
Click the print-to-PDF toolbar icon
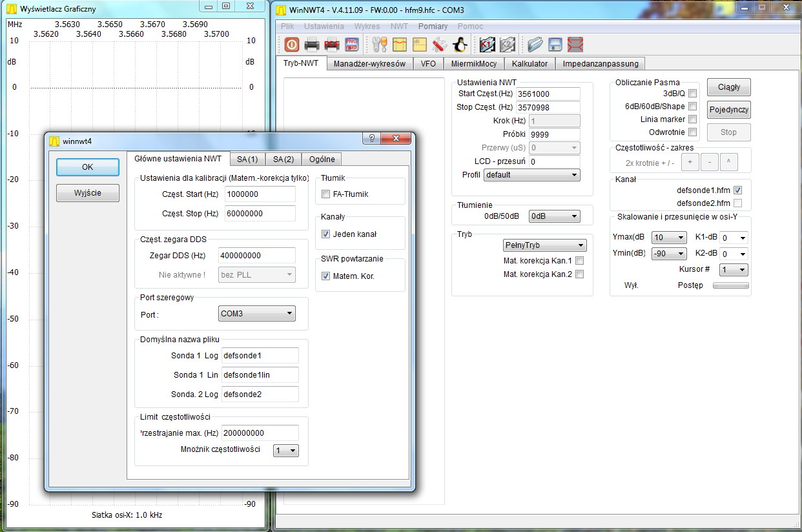pos(332,45)
